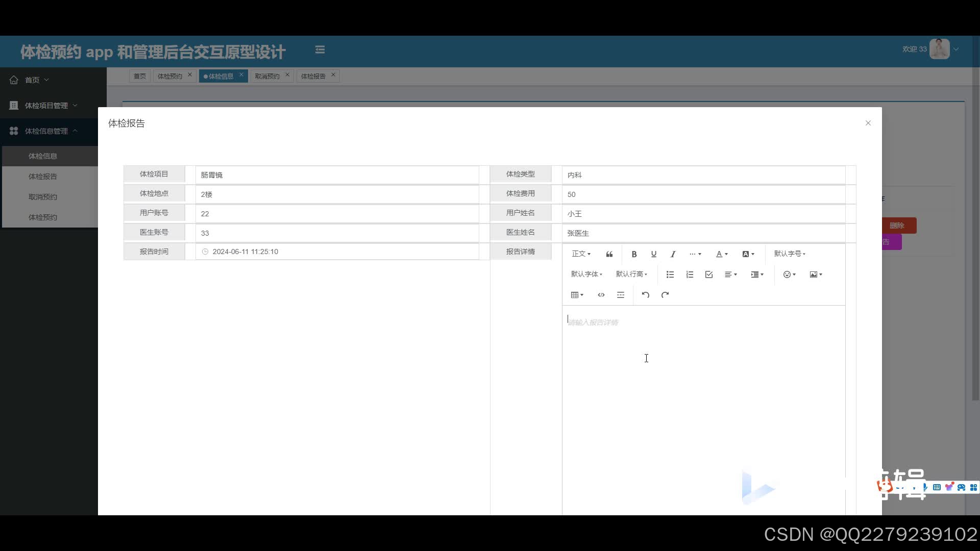
Task: Insert a todo checklist item in the editor
Action: (x=708, y=274)
